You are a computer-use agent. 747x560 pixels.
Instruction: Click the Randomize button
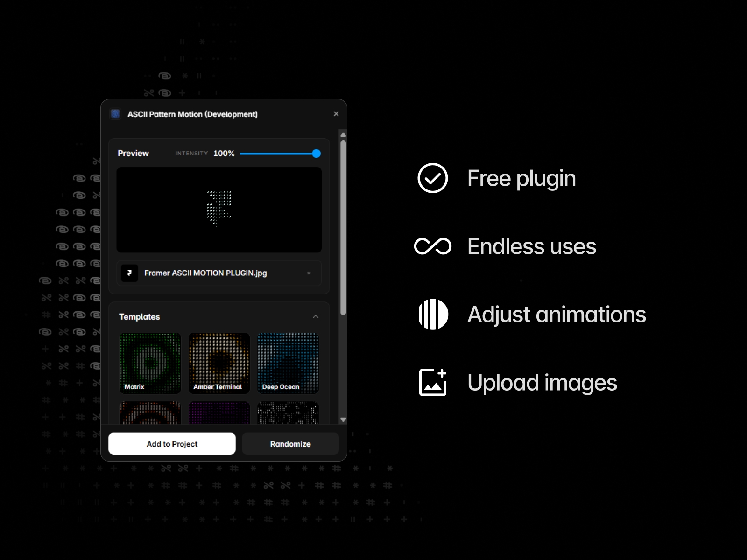pyautogui.click(x=290, y=444)
